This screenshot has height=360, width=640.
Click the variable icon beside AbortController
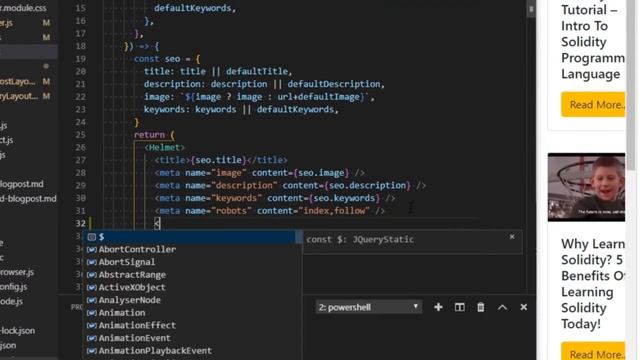(92, 249)
